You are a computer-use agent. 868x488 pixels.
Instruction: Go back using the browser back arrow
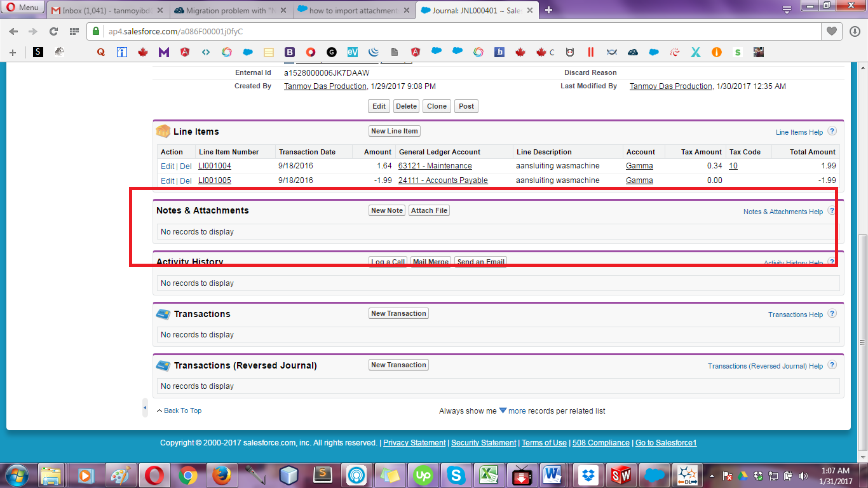13,31
